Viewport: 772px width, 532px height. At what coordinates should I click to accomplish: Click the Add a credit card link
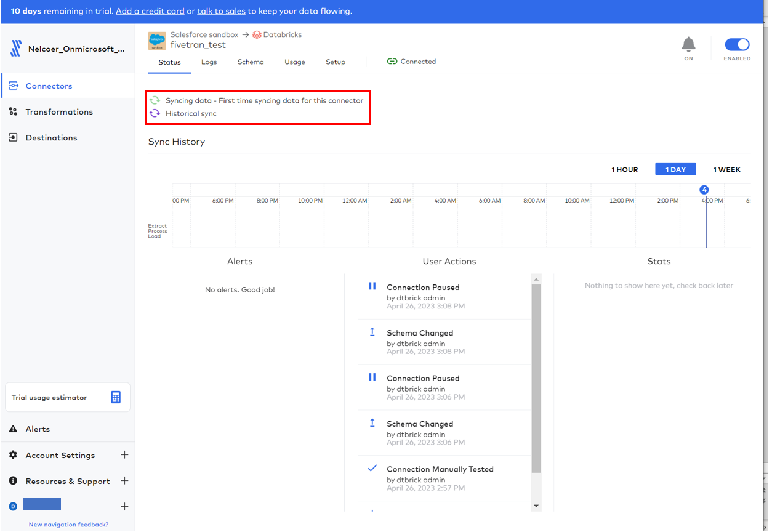(150, 11)
